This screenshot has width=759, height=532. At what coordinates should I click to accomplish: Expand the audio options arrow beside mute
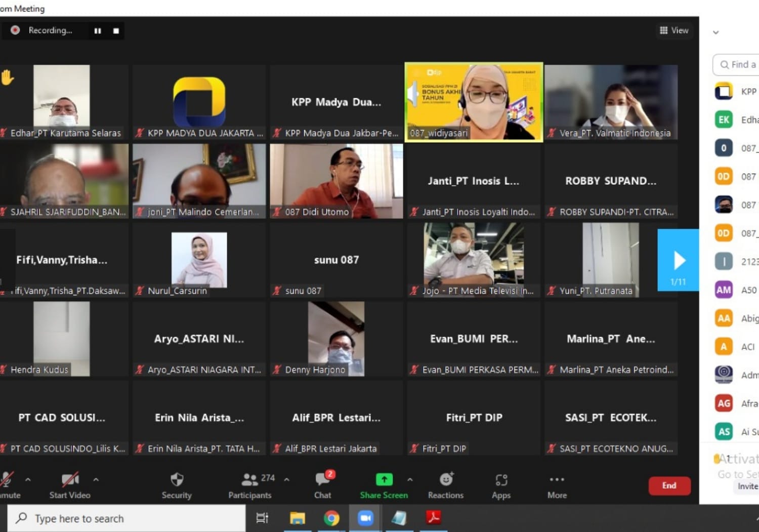click(x=28, y=479)
